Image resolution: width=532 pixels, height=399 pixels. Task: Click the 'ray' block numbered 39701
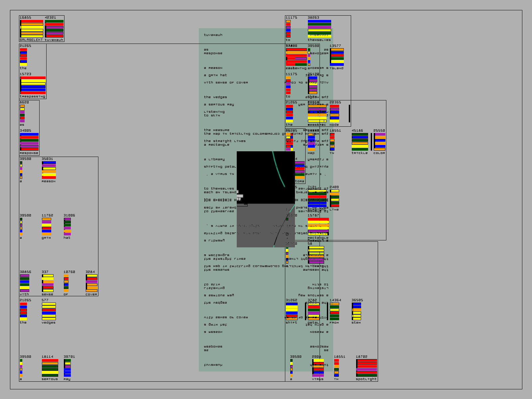click(x=67, y=368)
